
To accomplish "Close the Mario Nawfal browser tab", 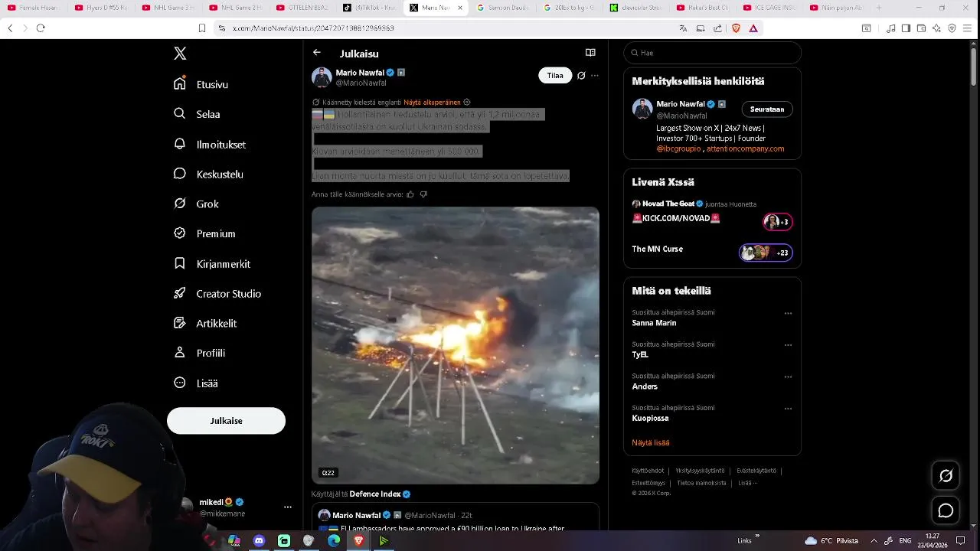I will 460,8.
